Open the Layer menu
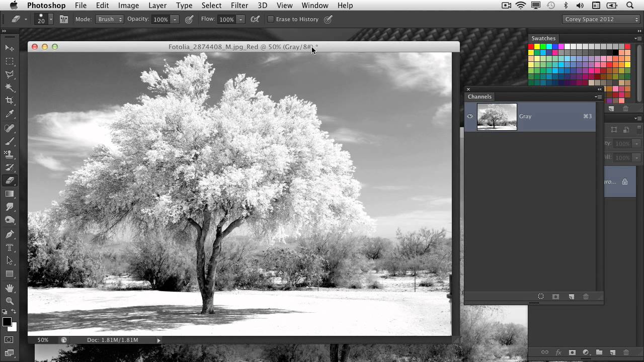This screenshot has height=362, width=644. tap(157, 5)
